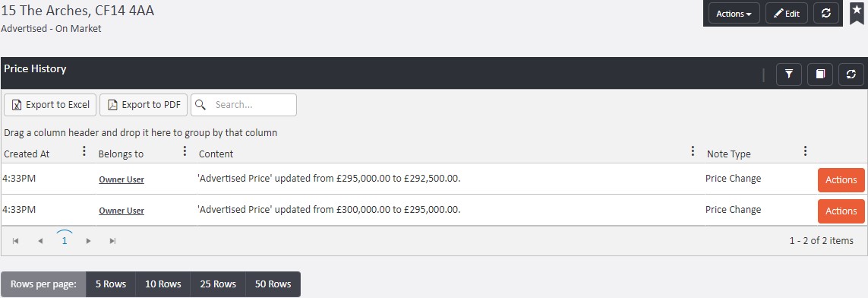Viewport: 868px width, 298px height.
Task: Open Content column options menu
Action: pyautogui.click(x=693, y=151)
